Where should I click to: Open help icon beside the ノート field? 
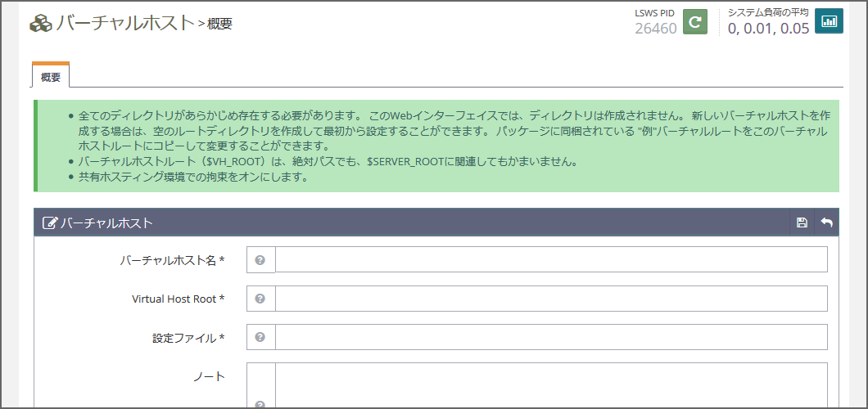(x=260, y=403)
